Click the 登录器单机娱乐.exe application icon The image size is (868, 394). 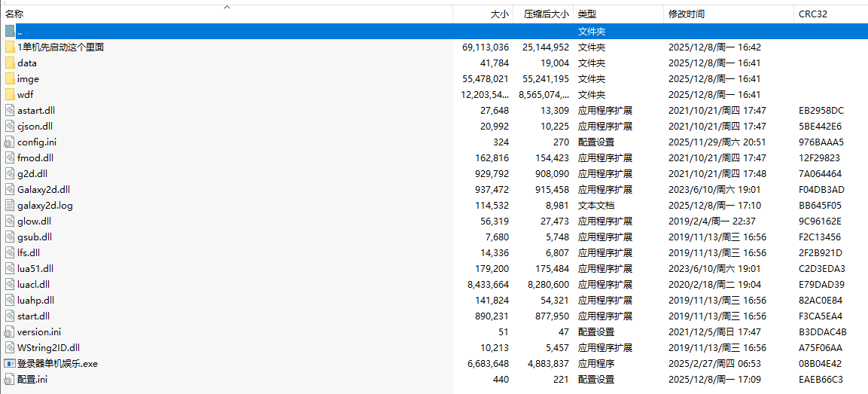10,364
